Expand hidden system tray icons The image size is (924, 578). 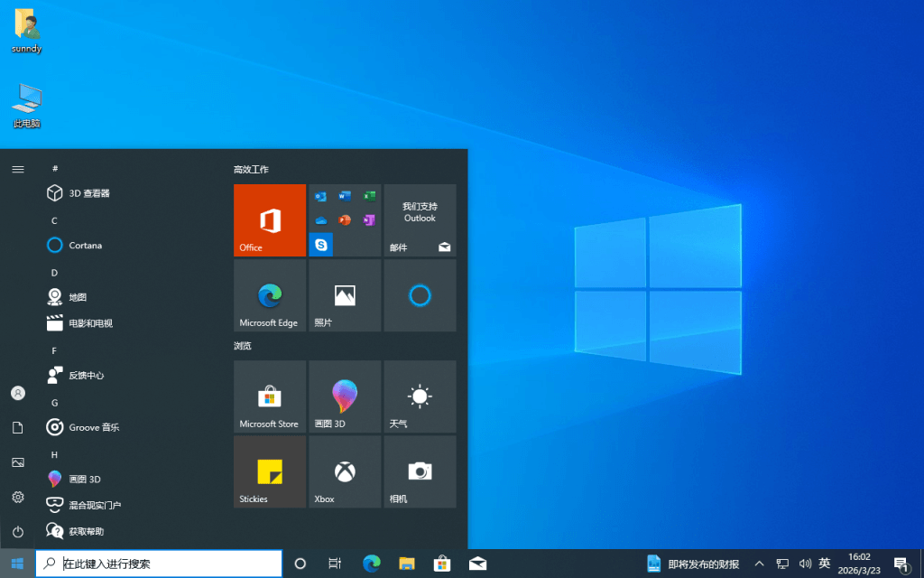click(x=759, y=564)
